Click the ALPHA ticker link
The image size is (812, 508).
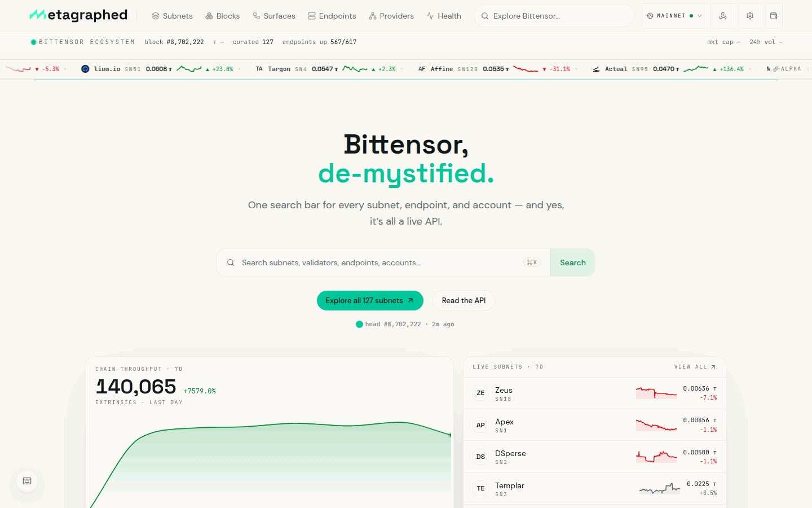[x=788, y=69]
